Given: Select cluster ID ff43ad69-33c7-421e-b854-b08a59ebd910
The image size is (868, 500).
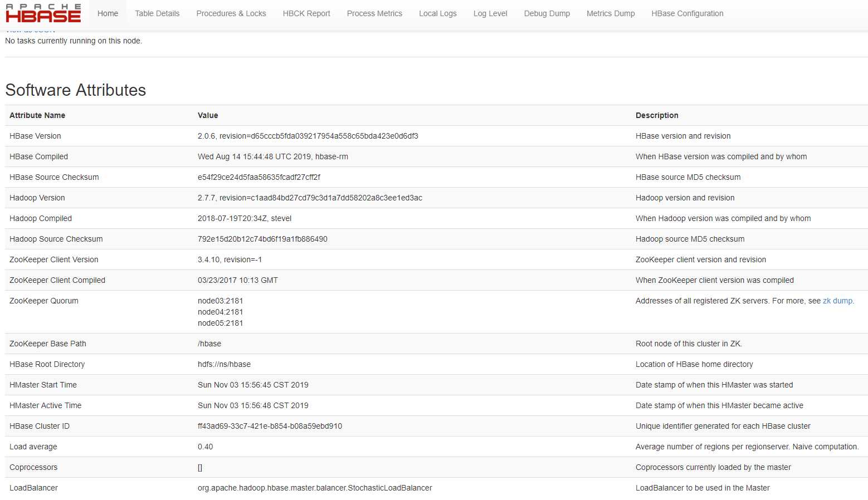Looking at the screenshot, I should [270, 426].
